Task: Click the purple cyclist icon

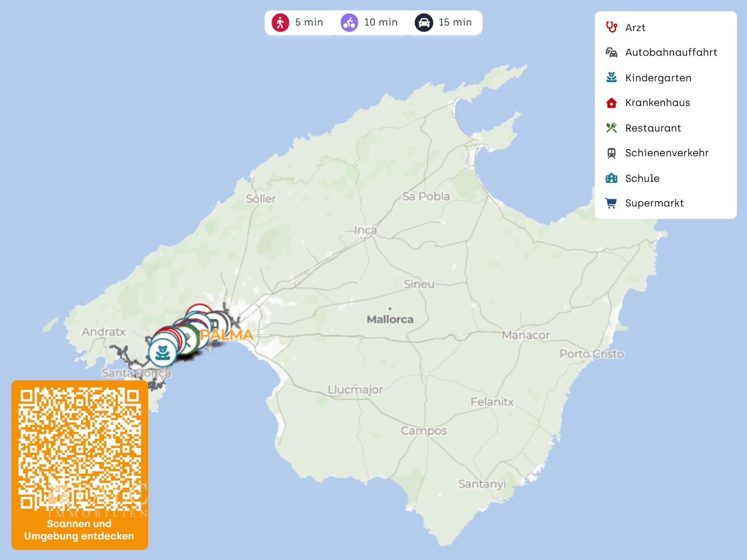Action: [x=349, y=22]
